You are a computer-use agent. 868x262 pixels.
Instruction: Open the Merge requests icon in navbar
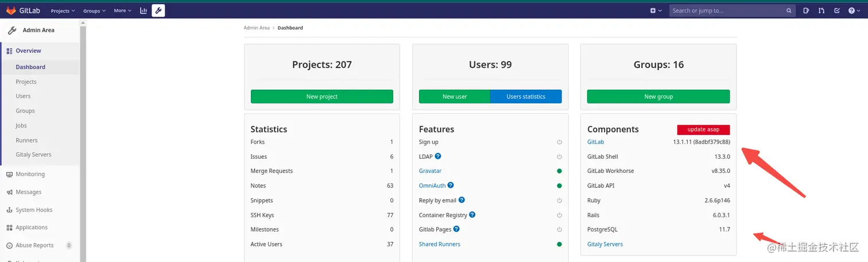(x=821, y=10)
